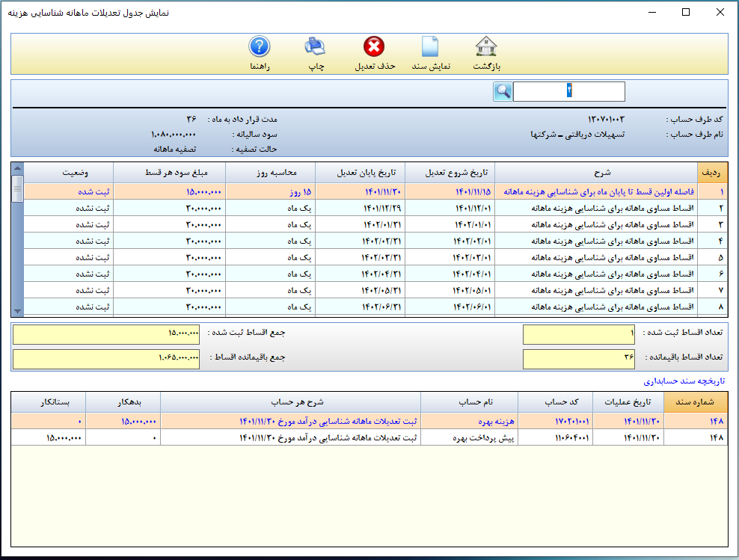Open راهنما help question mark icon
Screen dimensions: 739x560
pyautogui.click(x=259, y=48)
